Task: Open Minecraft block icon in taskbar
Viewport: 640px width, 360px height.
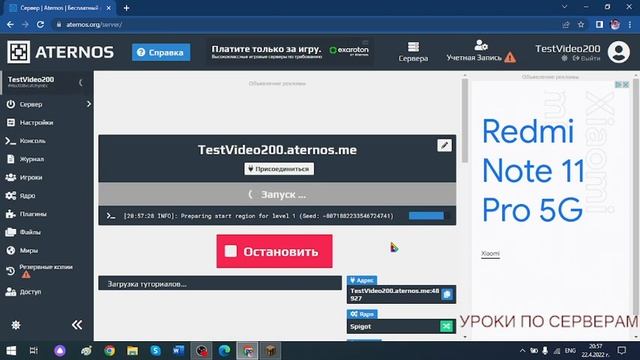Action: [x=270, y=351]
